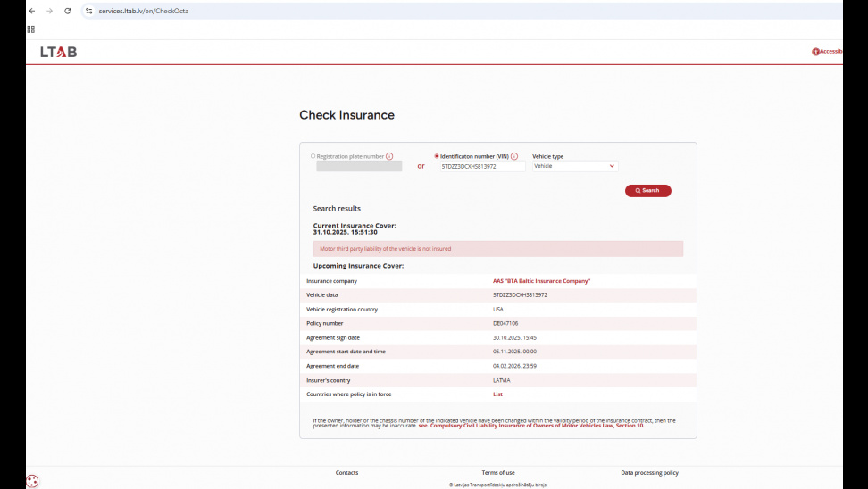Open the Accessibility icon in the header
868x489 pixels.
tap(815, 52)
